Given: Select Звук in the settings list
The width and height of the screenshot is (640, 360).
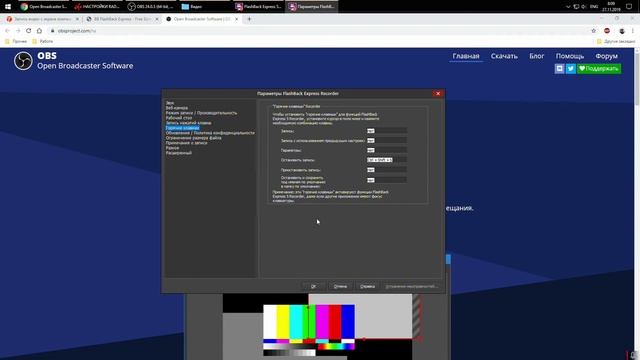Looking at the screenshot, I should [170, 103].
